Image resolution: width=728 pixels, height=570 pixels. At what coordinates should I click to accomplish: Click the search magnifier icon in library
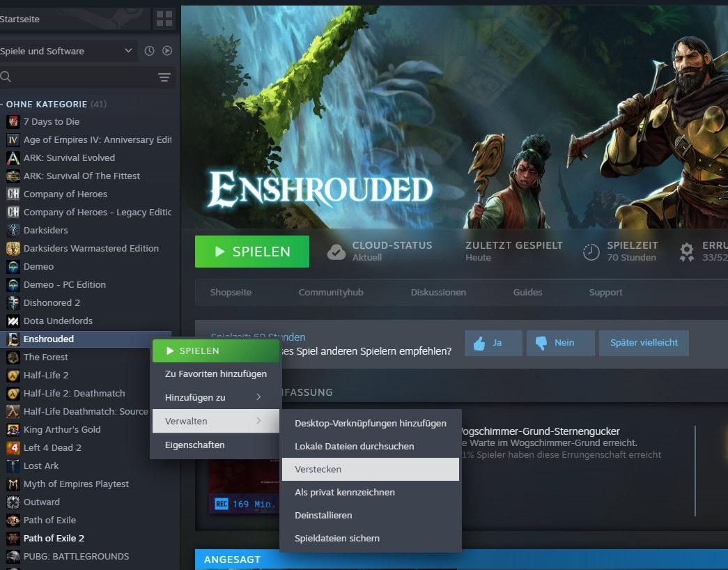[x=6, y=77]
